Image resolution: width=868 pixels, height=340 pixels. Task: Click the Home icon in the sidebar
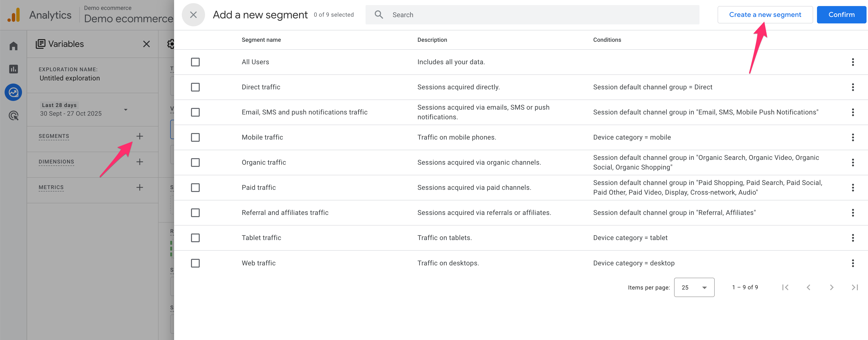(x=14, y=46)
